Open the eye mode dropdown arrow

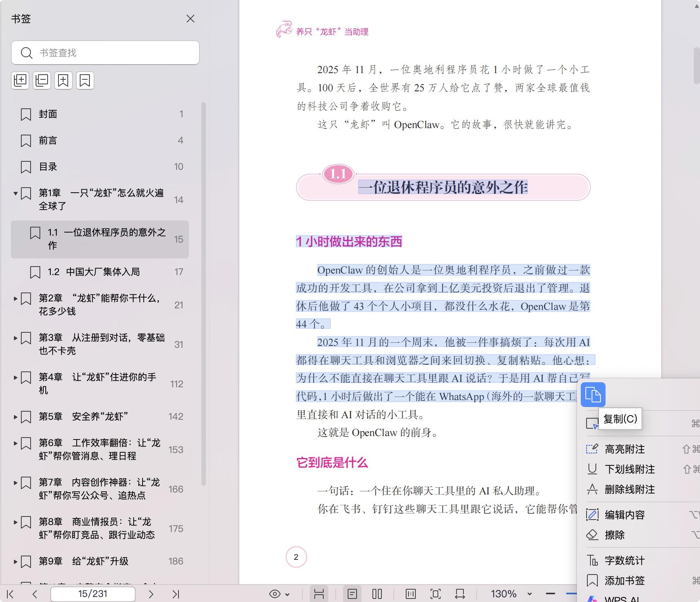point(287,594)
